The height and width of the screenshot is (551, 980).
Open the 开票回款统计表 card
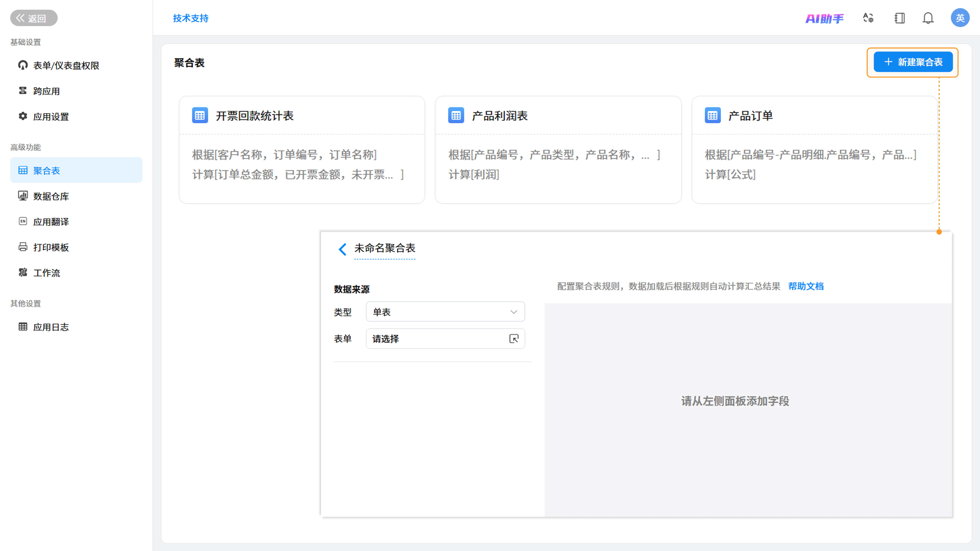[302, 150]
